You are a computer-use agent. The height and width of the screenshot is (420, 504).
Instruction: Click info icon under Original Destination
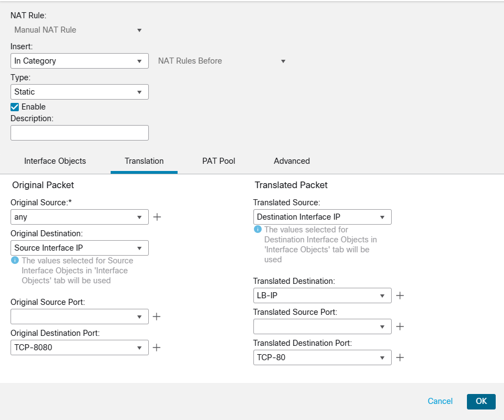tap(15, 261)
